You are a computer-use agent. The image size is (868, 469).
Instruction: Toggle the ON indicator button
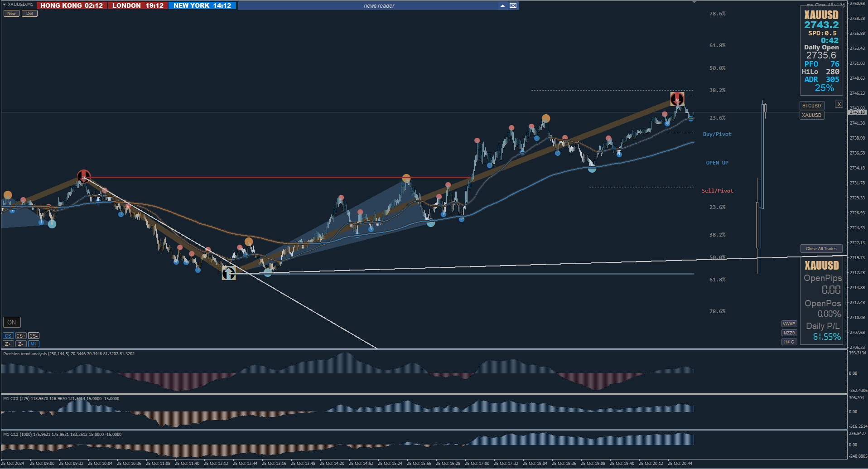(x=12, y=322)
